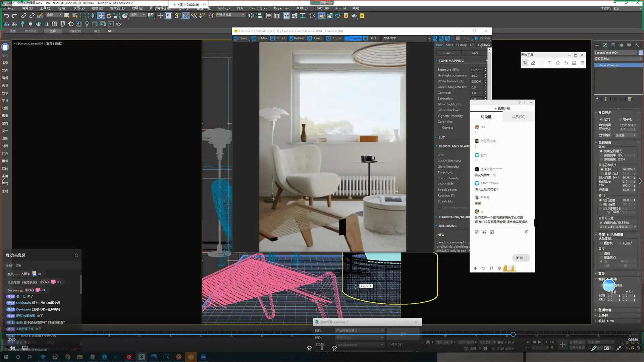Viewport: 644px width, 362px height.
Task: Toggle the angle snap icon
Action: click(186, 16)
